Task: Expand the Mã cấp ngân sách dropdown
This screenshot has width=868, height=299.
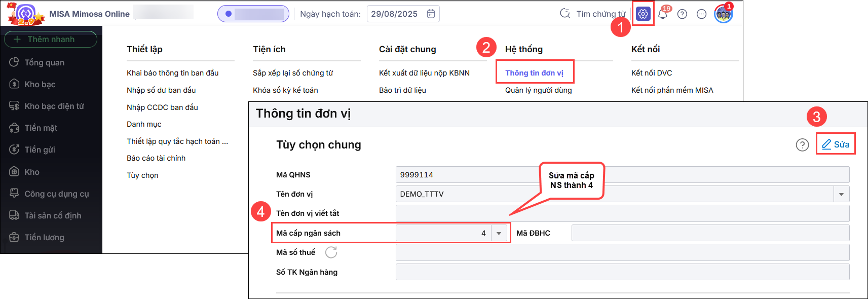Action: 499,233
